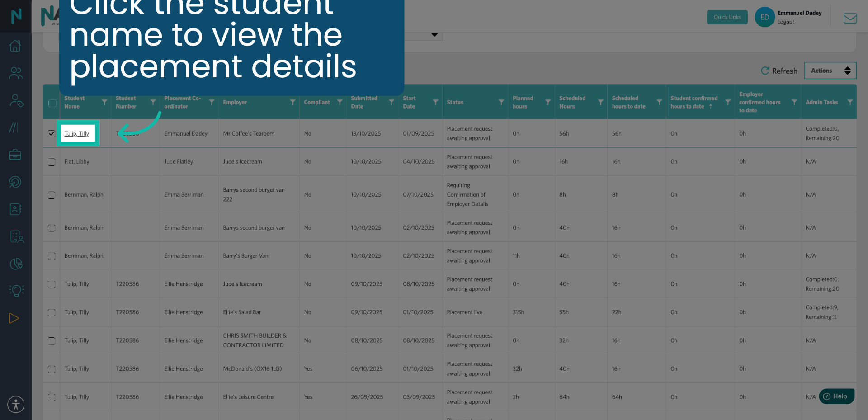Click Logout under Emmanuel Dadey
Screen dimensions: 868x420
click(785, 22)
